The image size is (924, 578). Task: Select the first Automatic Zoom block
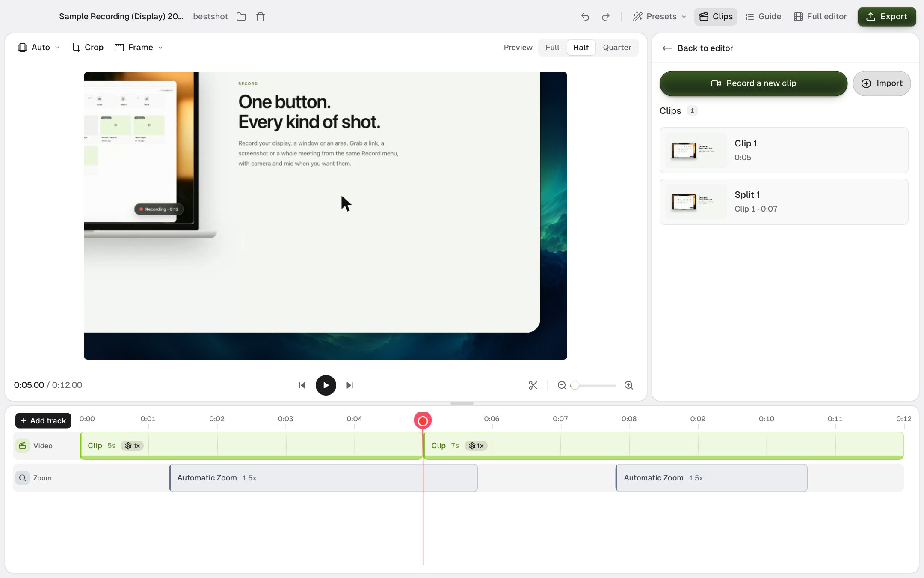(x=323, y=478)
